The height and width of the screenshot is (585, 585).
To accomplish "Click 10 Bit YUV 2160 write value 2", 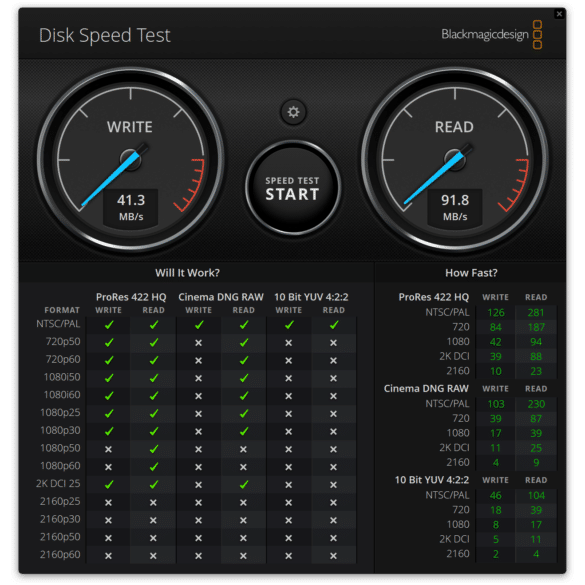I will point(496,554).
